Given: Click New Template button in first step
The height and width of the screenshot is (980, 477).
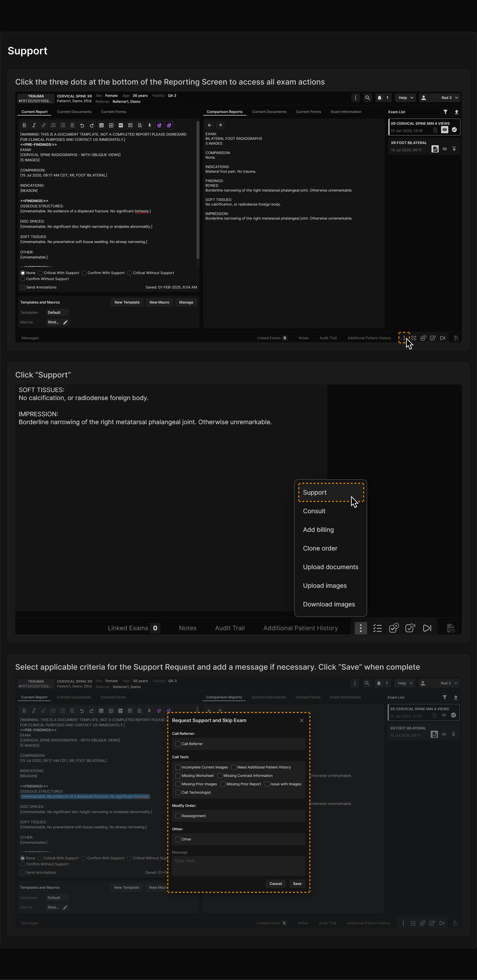Looking at the screenshot, I should click(127, 302).
